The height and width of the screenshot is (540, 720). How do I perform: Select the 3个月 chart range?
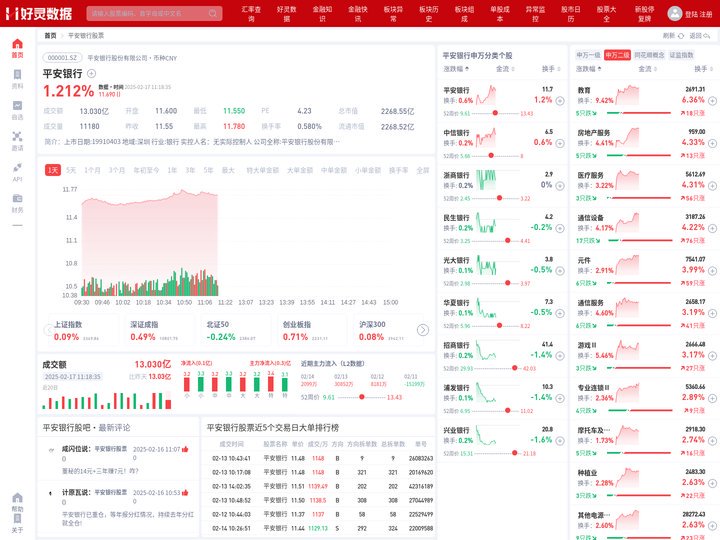(x=117, y=170)
